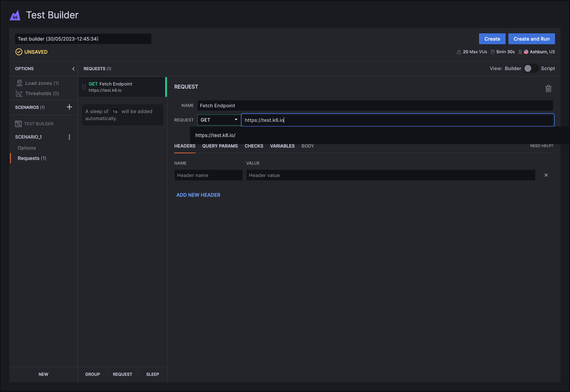
Task: Click the k6 logo icon
Action: 15,15
